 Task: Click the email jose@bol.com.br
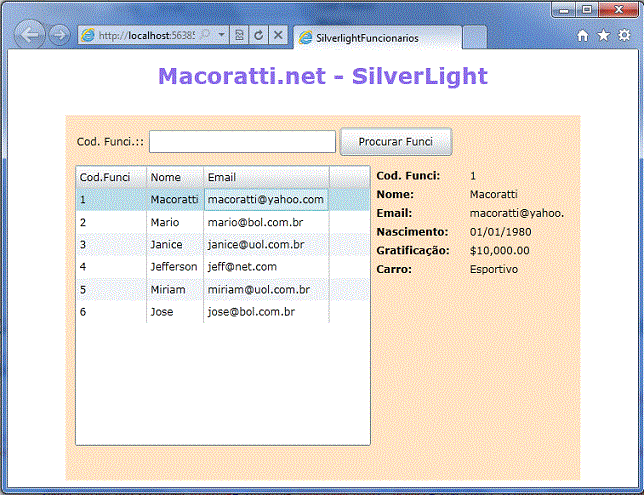[x=251, y=312]
